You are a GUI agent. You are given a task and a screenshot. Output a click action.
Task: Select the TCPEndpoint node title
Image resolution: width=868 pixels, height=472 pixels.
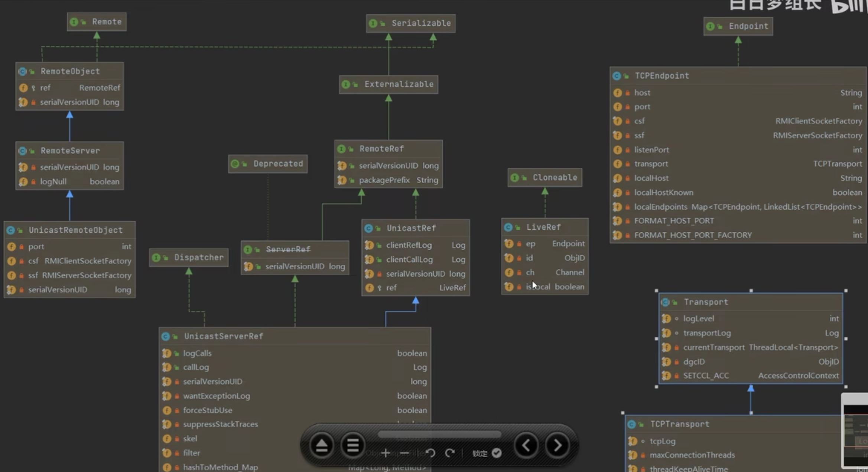tap(662, 76)
